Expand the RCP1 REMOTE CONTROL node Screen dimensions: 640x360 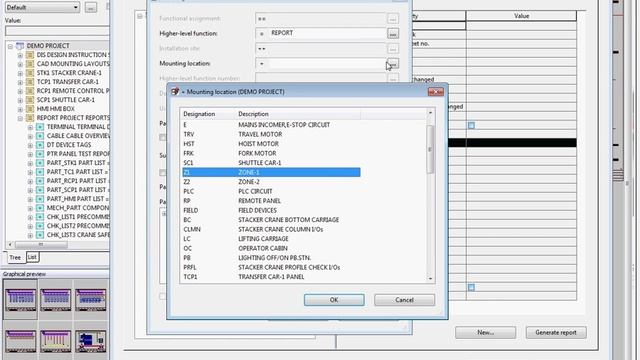(x=20, y=91)
